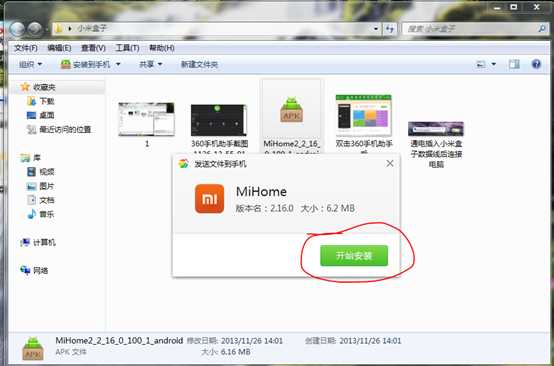Toggle the preview pane icon
This screenshot has height=366, width=554.
tap(514, 64)
